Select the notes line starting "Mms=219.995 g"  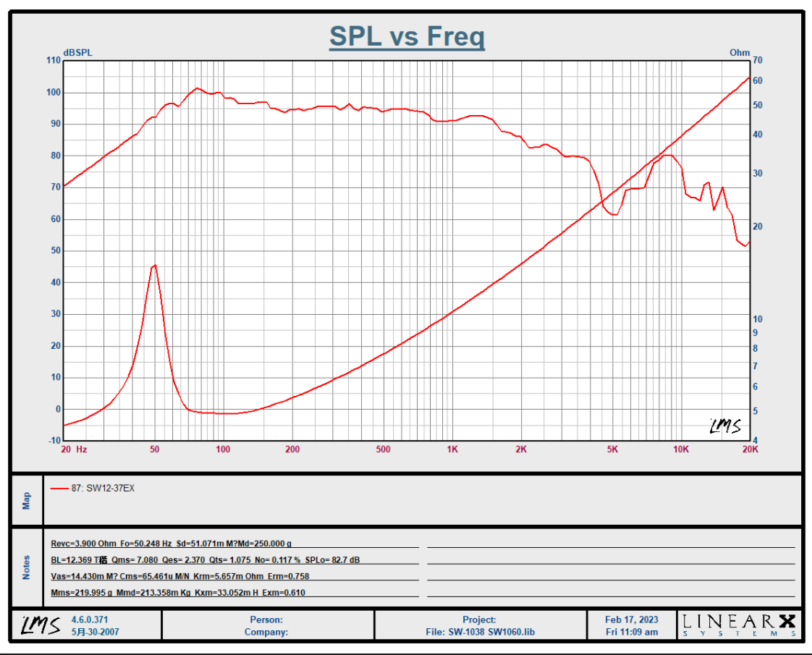tap(177, 593)
